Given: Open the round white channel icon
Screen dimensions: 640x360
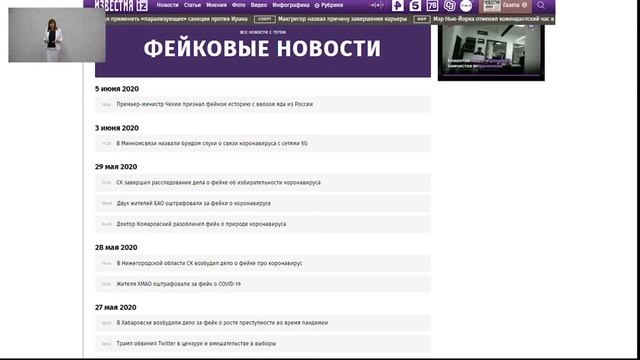Looking at the screenshot, I should 466,6.
